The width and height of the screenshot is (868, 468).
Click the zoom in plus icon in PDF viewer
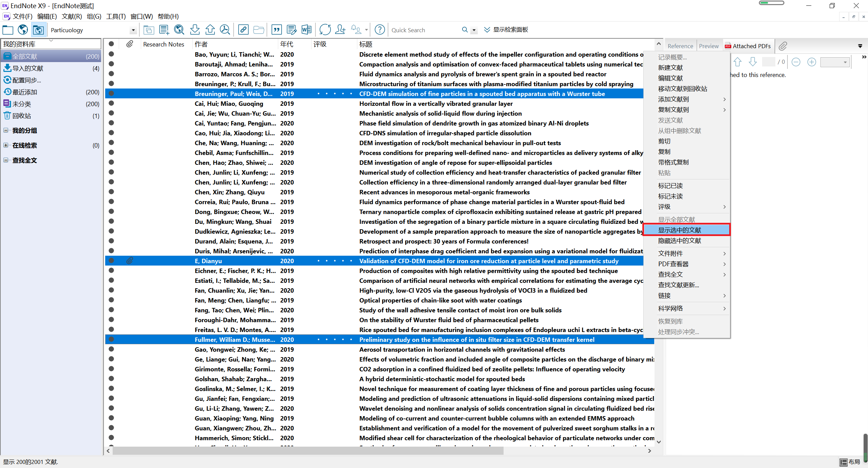[x=811, y=62]
